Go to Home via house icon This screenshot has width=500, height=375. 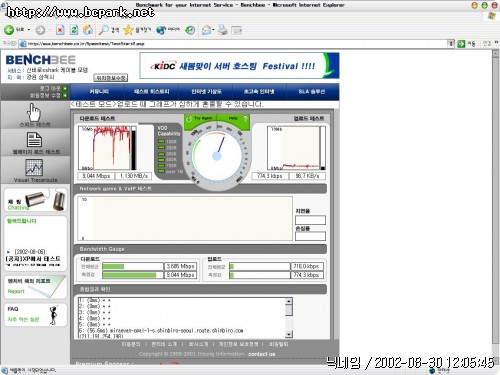click(88, 30)
